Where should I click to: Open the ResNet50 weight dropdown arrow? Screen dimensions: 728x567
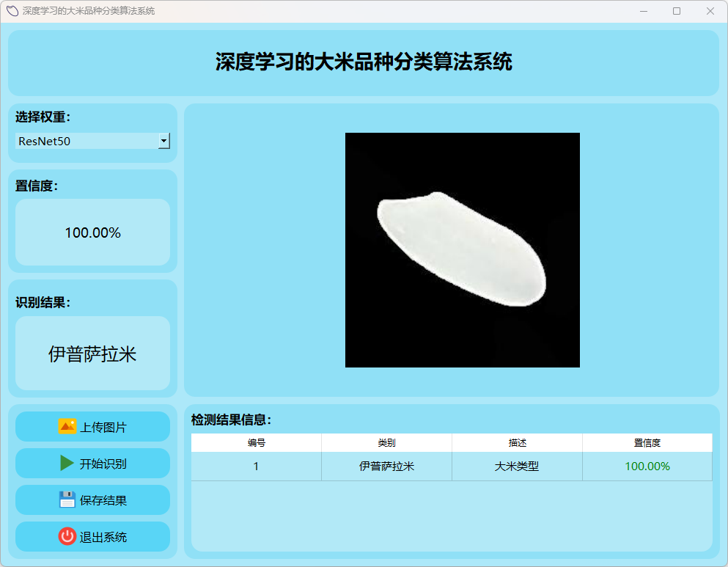click(163, 141)
